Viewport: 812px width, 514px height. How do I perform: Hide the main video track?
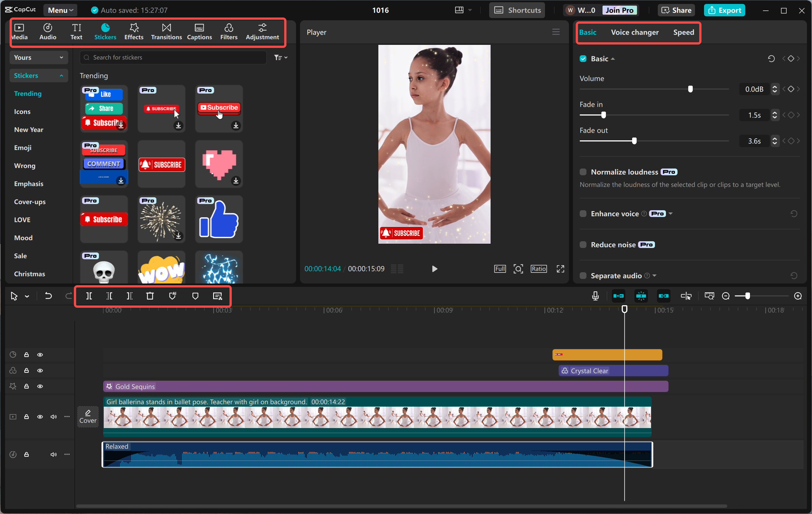coord(40,416)
